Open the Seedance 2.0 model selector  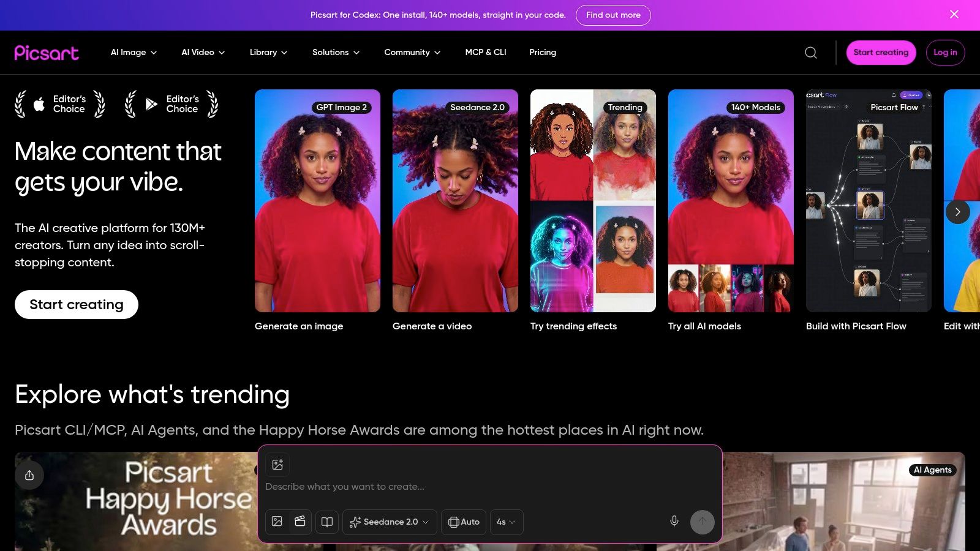390,522
